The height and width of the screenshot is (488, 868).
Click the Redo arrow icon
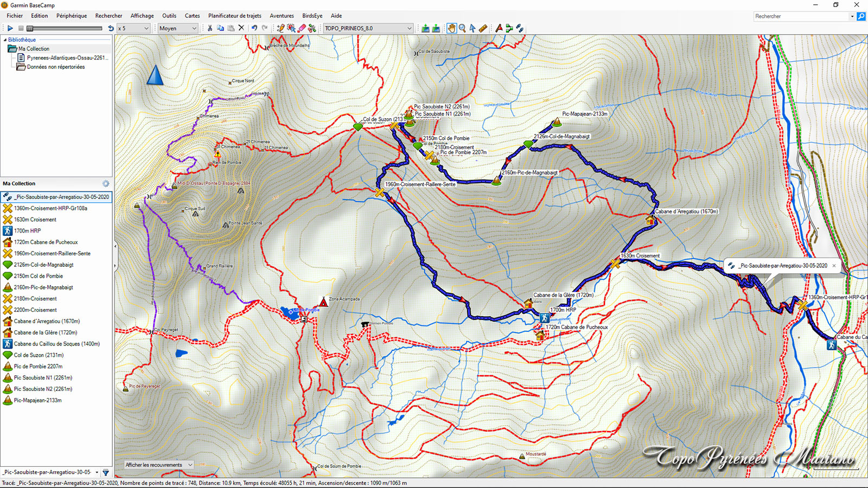pos(265,28)
